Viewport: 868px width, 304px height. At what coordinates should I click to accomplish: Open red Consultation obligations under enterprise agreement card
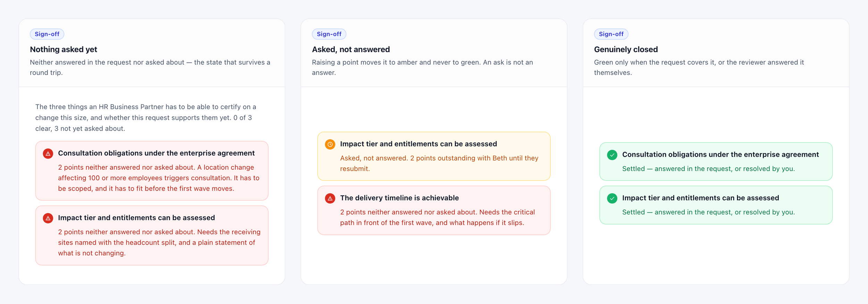152,171
